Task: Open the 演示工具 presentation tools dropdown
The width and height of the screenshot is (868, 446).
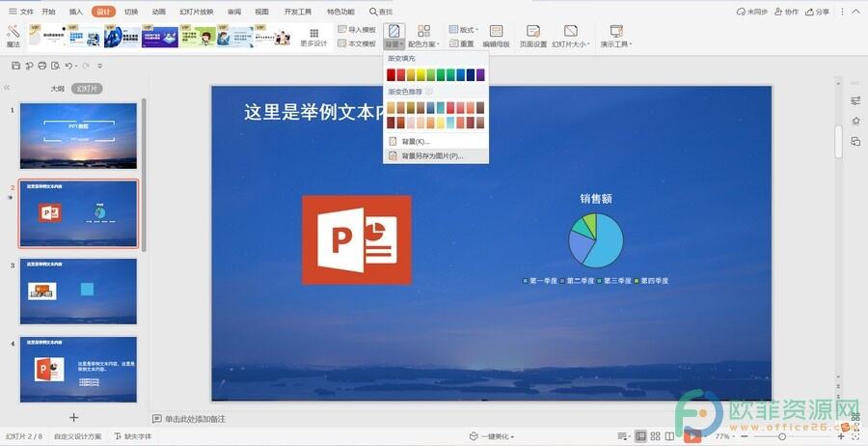Action: tap(616, 43)
